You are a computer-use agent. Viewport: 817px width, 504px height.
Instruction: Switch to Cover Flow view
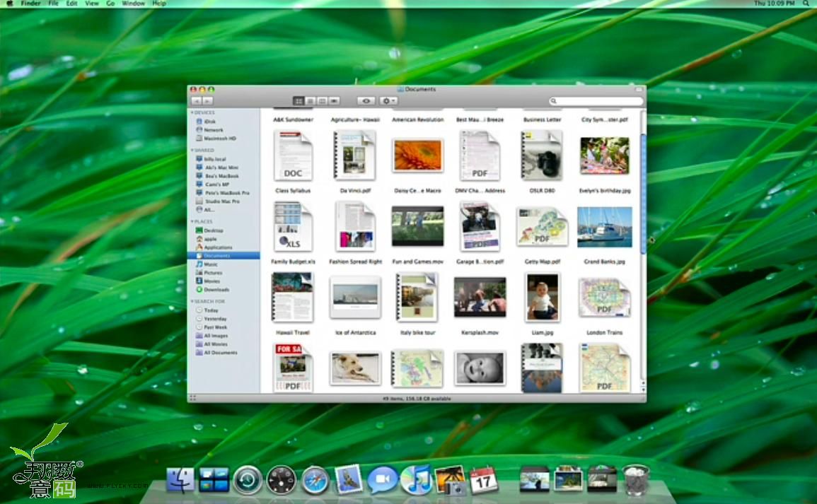tap(334, 101)
